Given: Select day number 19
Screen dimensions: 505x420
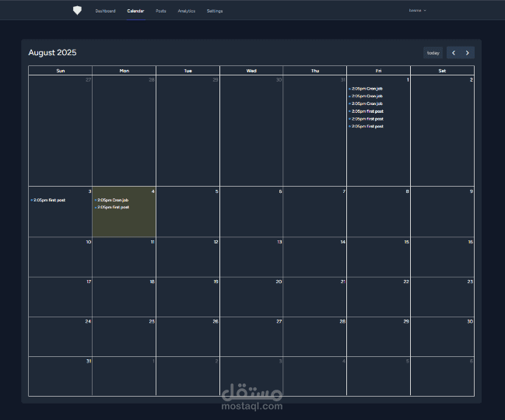Looking at the screenshot, I should point(216,282).
